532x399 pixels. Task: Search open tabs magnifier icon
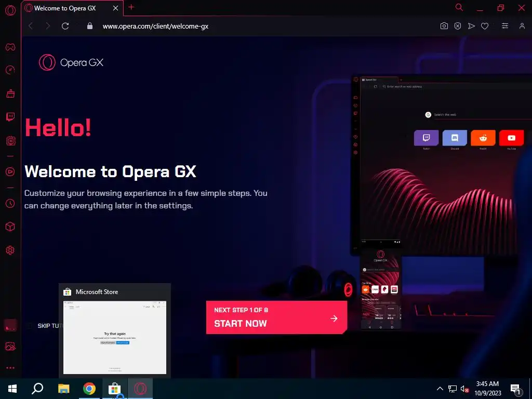pyautogui.click(x=459, y=7)
